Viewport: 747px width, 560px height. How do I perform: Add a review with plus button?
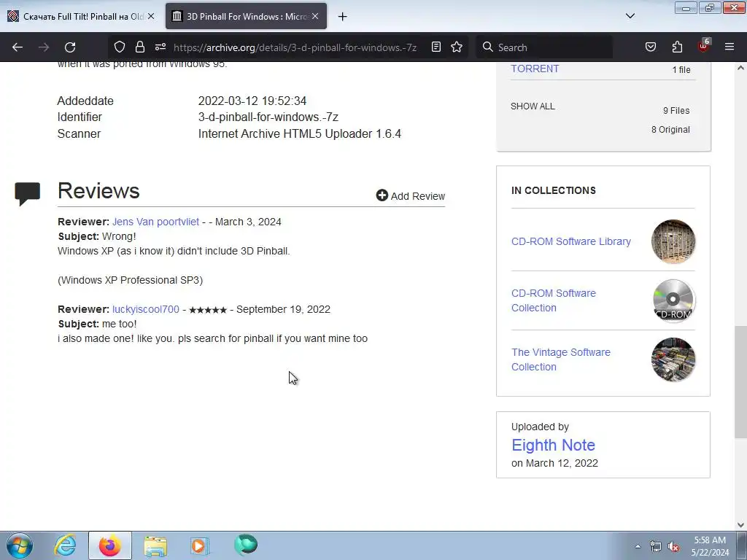(410, 195)
